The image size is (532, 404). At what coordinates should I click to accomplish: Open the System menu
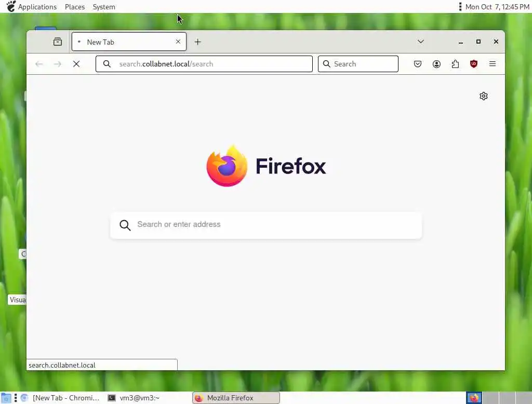coord(104,7)
